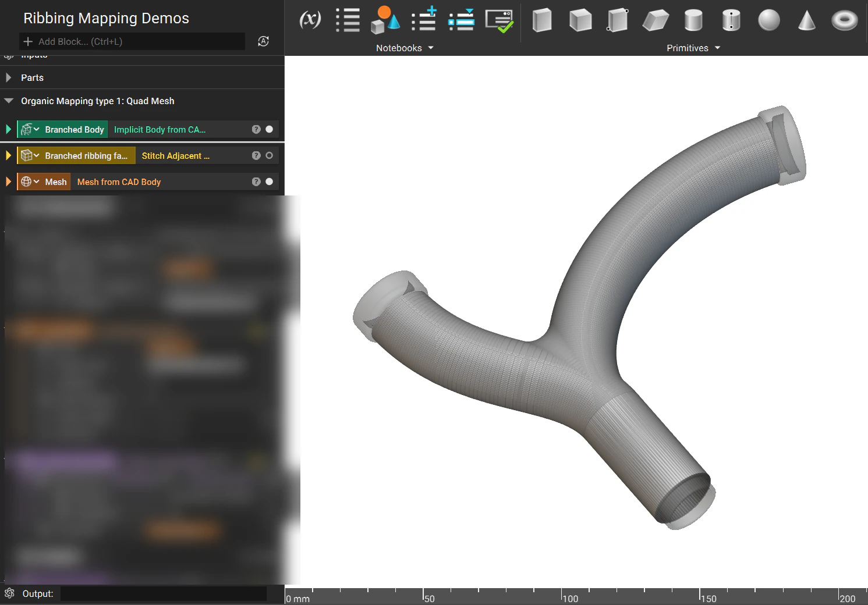Open the Branched ribbing type chevron dropdown
The height and width of the screenshot is (605, 868).
coord(37,156)
